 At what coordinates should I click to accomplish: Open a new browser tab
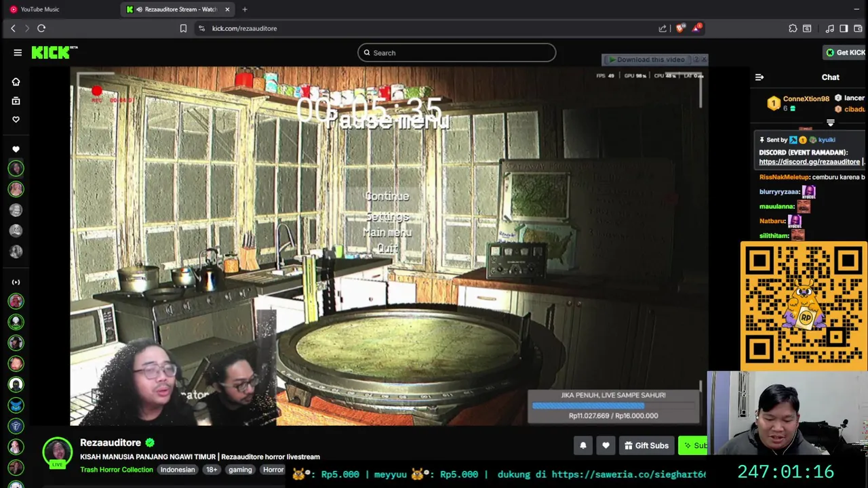point(245,9)
